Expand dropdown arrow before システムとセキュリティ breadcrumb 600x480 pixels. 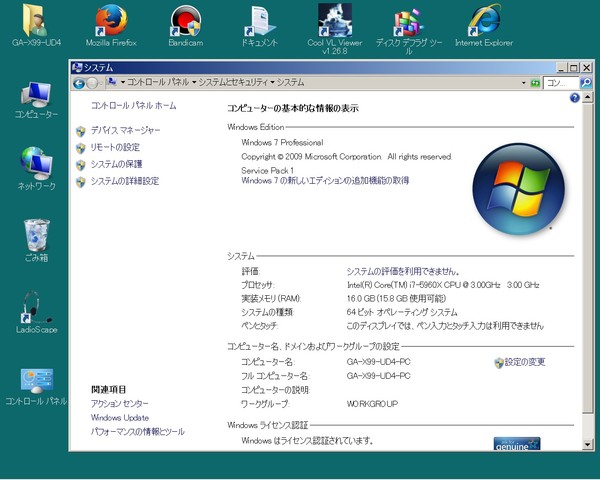194,82
